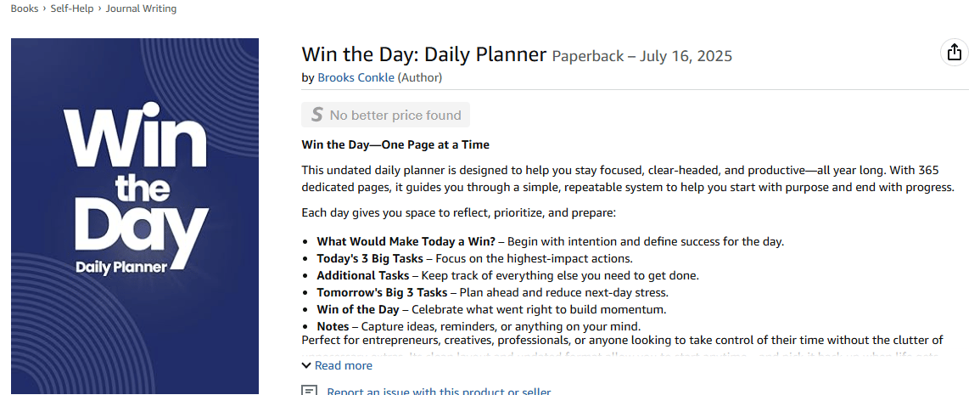Image resolution: width=980 pixels, height=395 pixels.
Task: Click the S logo in price badge
Action: click(316, 116)
